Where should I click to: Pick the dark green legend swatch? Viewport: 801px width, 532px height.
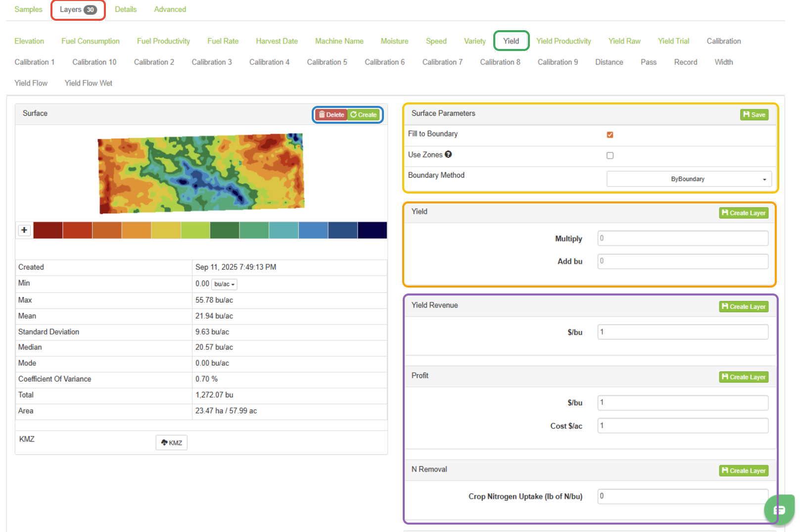click(x=225, y=230)
